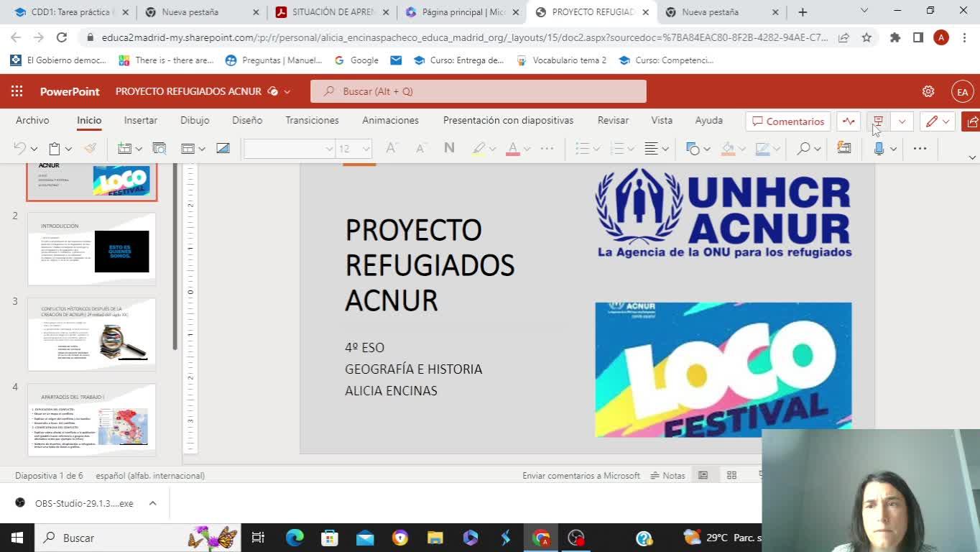Switch to the Transiciones tab

(312, 120)
